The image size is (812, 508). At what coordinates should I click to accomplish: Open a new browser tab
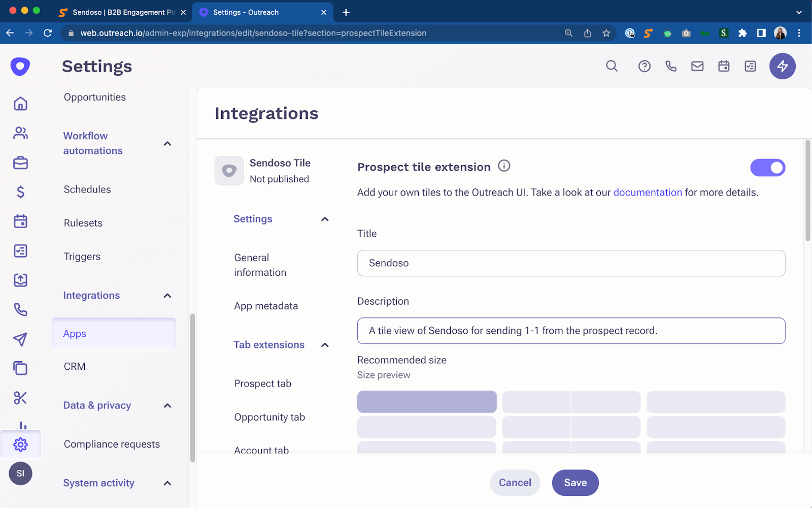pyautogui.click(x=346, y=12)
